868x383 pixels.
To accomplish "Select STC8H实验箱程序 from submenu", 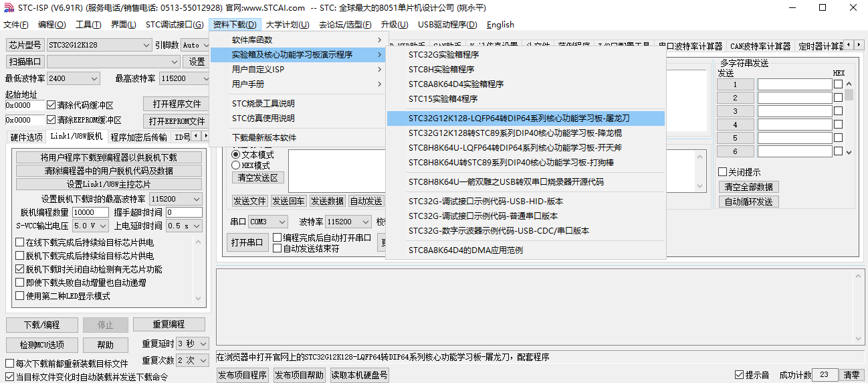I will click(526, 70).
